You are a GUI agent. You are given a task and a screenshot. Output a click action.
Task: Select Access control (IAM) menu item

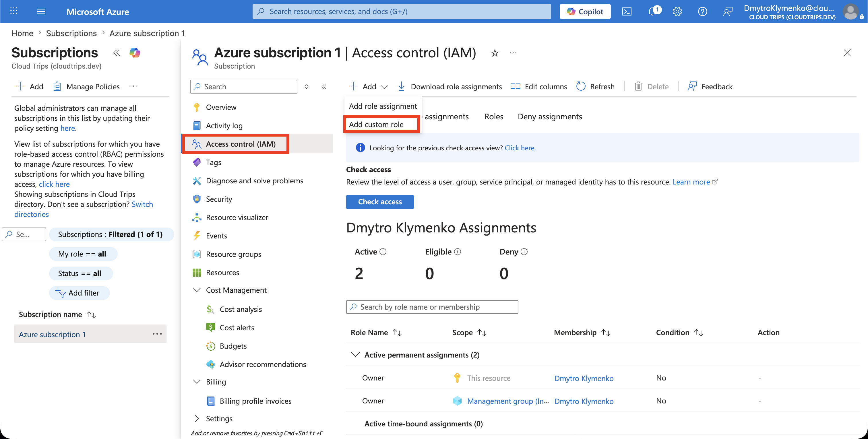(241, 144)
